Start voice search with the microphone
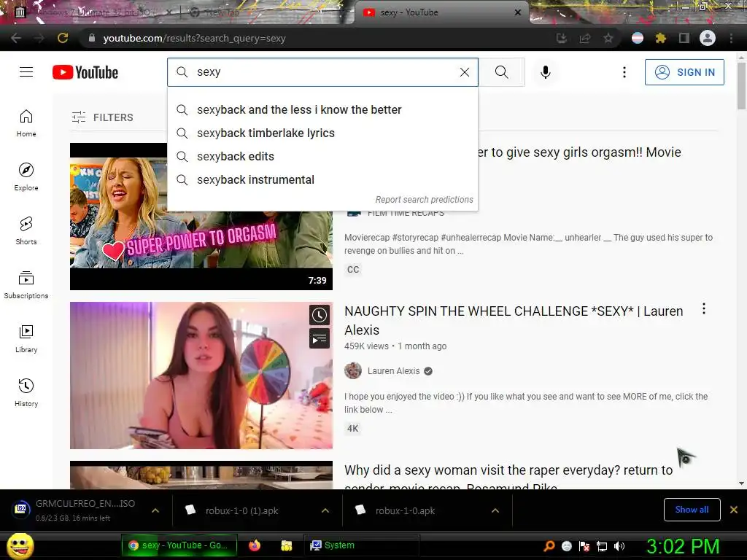Image resolution: width=747 pixels, height=560 pixels. 546,72
